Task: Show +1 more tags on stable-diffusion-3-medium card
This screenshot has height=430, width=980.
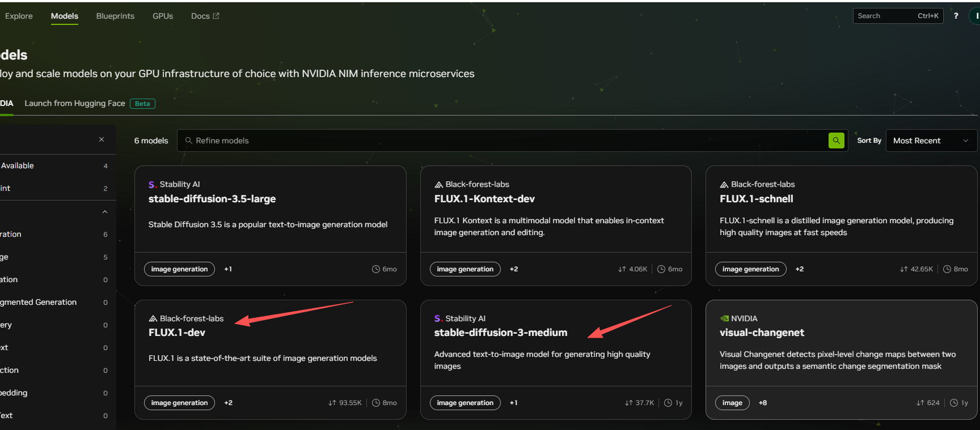Action: [x=514, y=403]
